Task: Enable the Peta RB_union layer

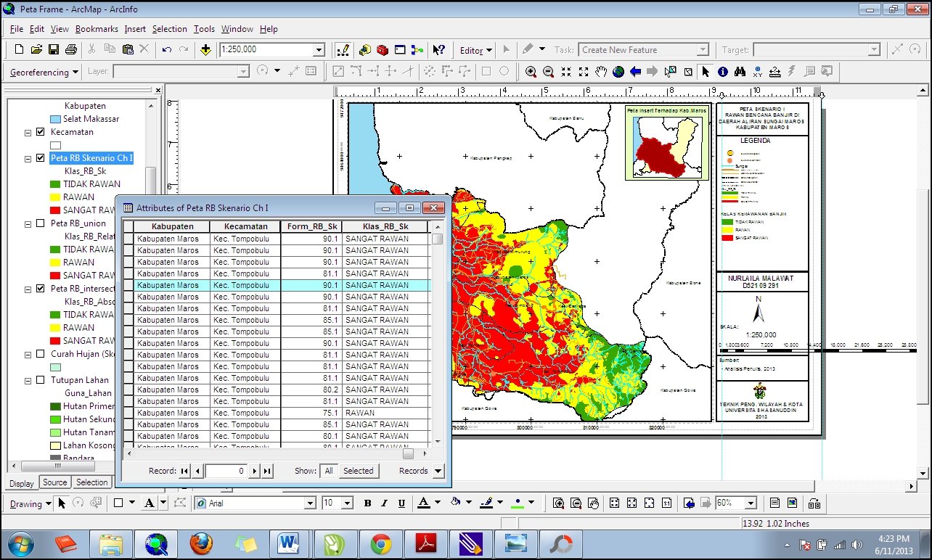Action: coord(41,223)
